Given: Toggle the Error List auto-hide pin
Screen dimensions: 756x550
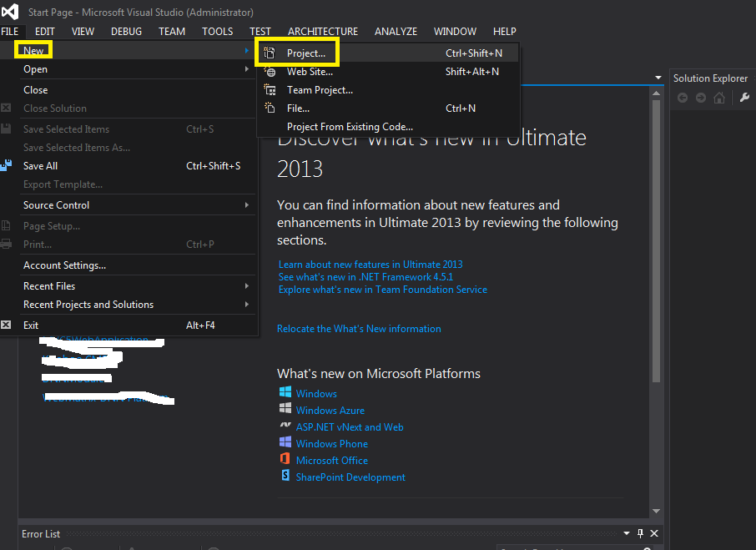Looking at the screenshot, I should [x=641, y=534].
